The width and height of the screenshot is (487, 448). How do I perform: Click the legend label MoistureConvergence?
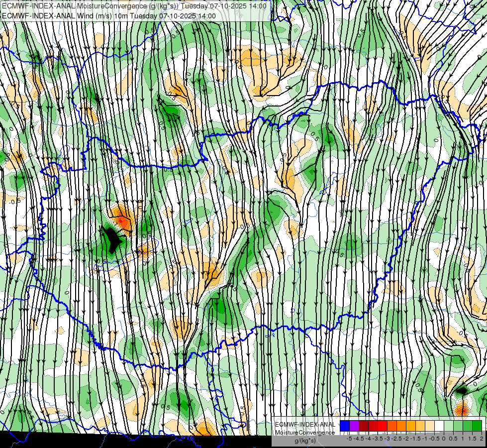point(305,433)
